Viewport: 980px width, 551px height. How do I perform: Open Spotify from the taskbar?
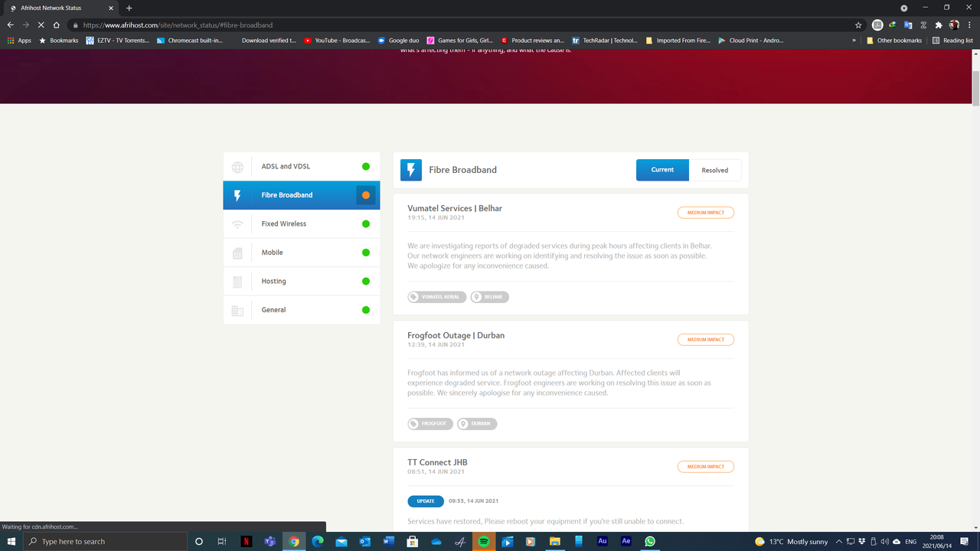[x=484, y=541]
